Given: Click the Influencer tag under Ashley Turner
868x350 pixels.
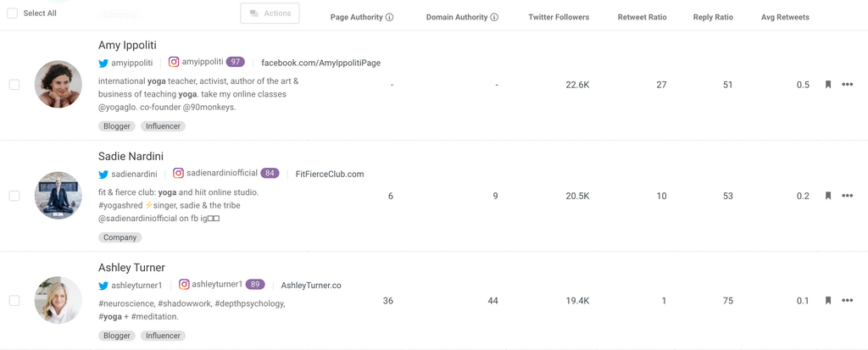Looking at the screenshot, I should [163, 336].
